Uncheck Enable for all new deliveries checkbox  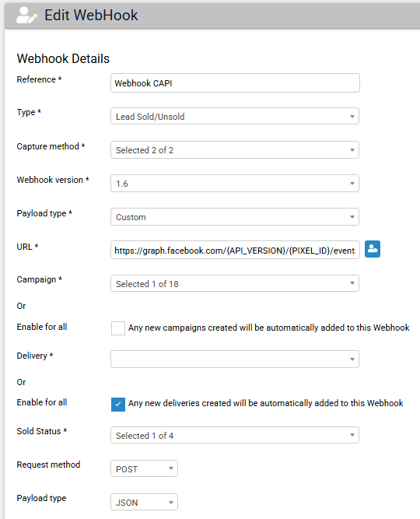117,404
